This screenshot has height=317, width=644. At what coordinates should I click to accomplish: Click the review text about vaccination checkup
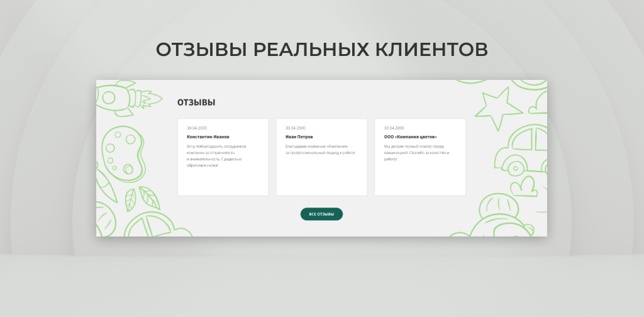416,153
